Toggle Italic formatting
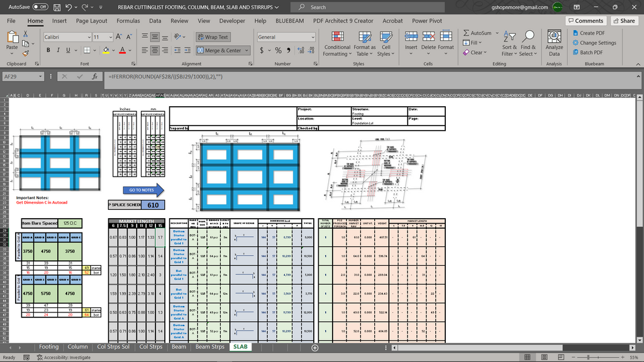Image resolution: width=644 pixels, height=362 pixels. click(x=58, y=50)
